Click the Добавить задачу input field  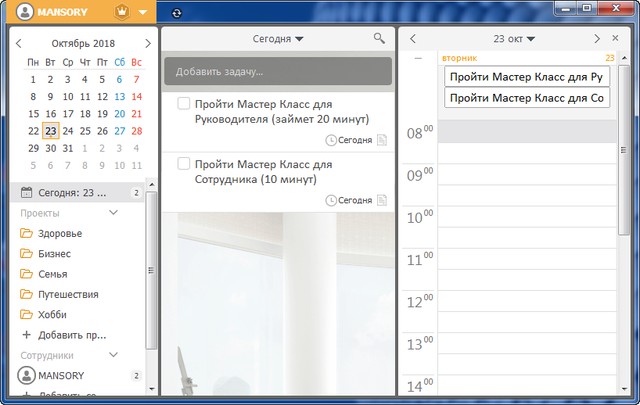tap(278, 71)
